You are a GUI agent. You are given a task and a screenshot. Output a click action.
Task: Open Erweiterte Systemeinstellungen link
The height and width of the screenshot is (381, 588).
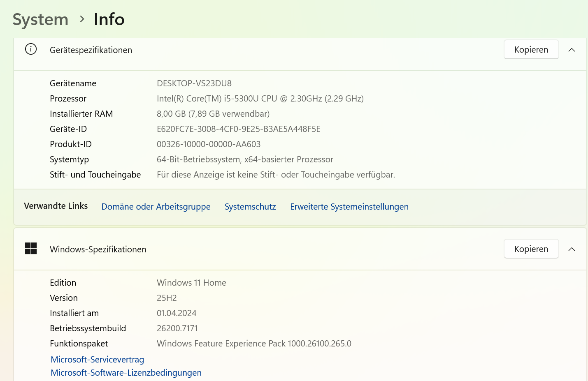349,206
